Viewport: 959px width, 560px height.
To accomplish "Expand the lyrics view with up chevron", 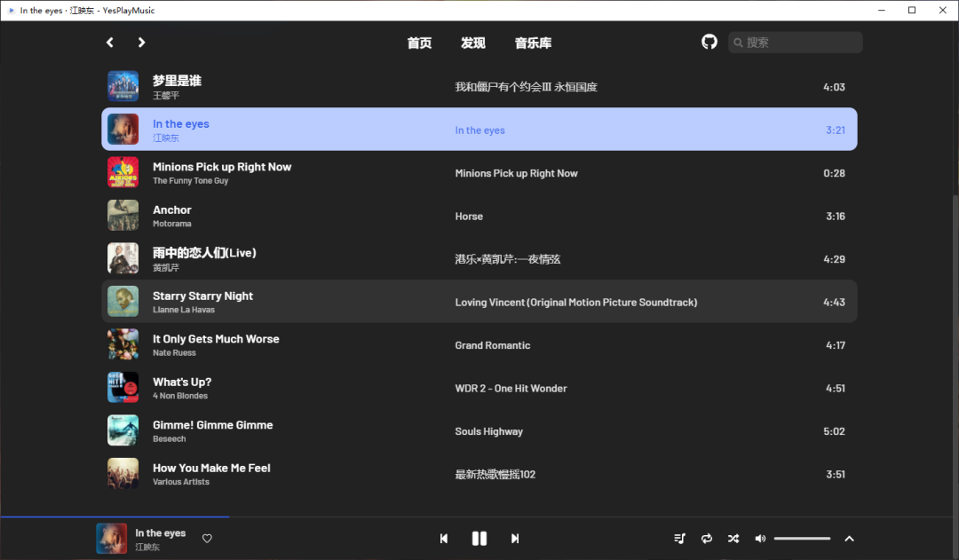I will click(x=849, y=539).
